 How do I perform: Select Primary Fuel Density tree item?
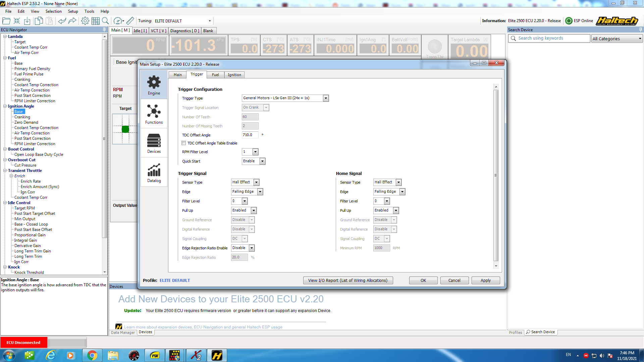[32, 69]
